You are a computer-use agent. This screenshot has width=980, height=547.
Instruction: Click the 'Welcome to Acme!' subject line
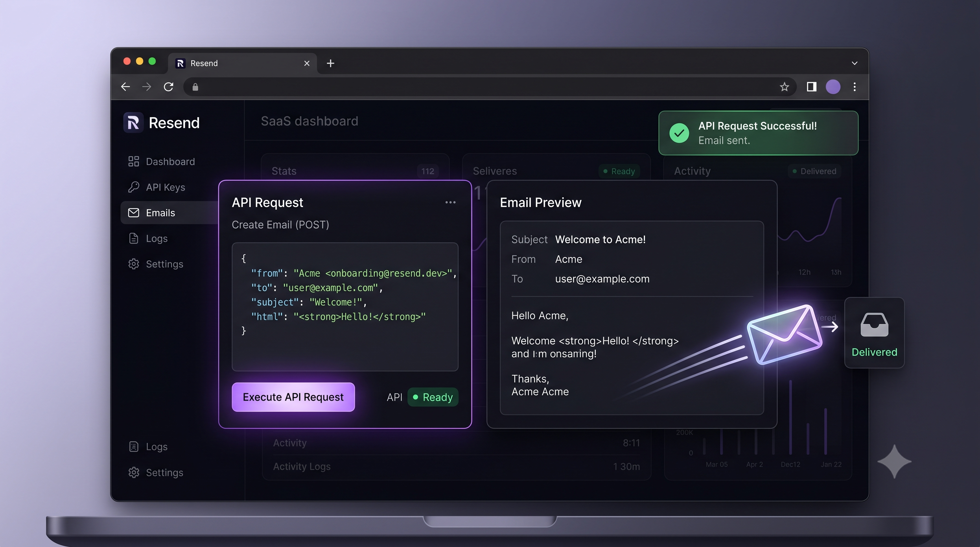pos(600,239)
